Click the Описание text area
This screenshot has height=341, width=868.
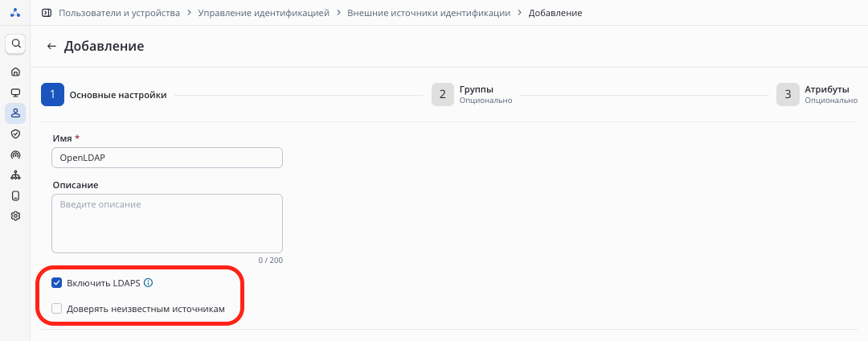pyautogui.click(x=167, y=223)
